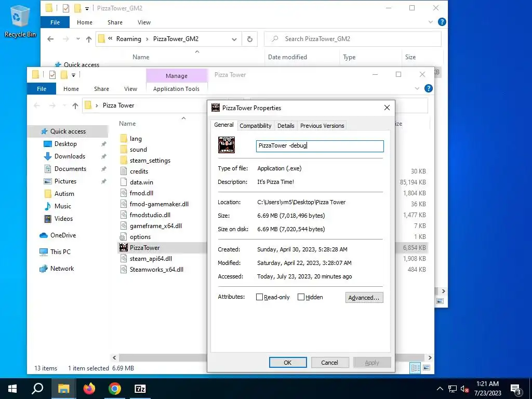The height and width of the screenshot is (399, 532).
Task: Sort by Name column in Pizza Tower window
Action: pos(127,124)
